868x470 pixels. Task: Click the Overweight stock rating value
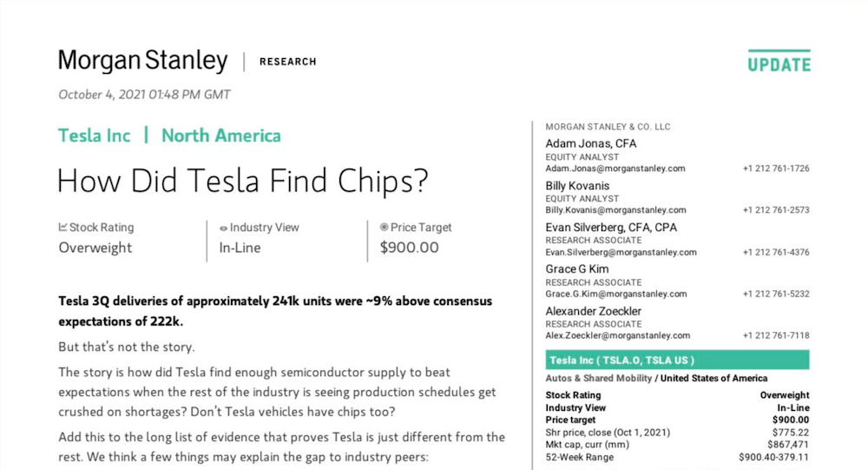pyautogui.click(x=95, y=248)
